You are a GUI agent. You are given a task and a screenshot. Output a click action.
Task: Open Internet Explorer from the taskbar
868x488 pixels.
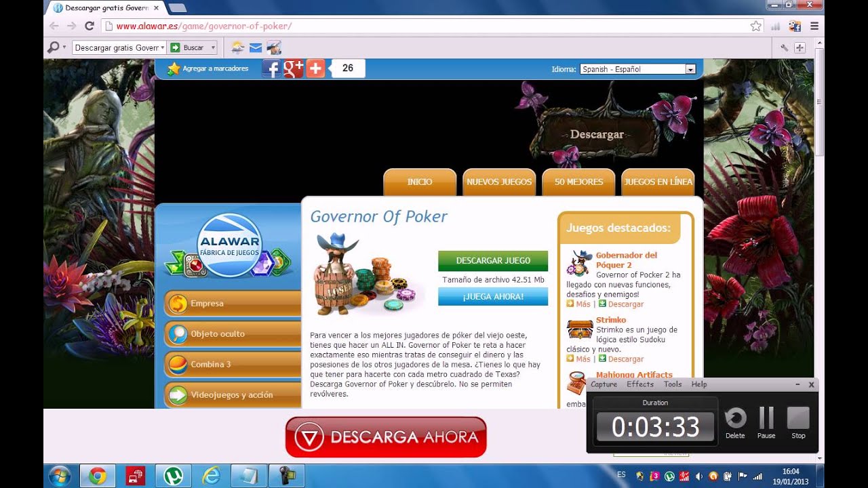211,476
